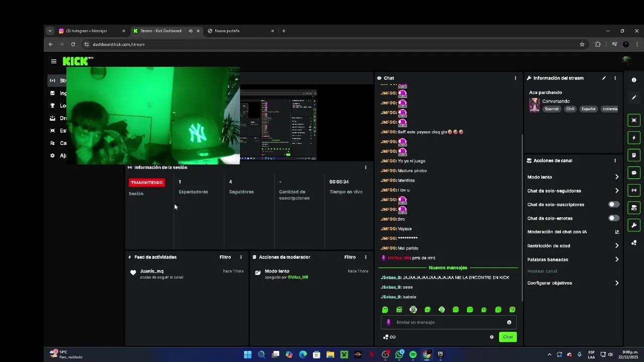Open Microsoft Edge from the taskbar

pyautogui.click(x=303, y=354)
